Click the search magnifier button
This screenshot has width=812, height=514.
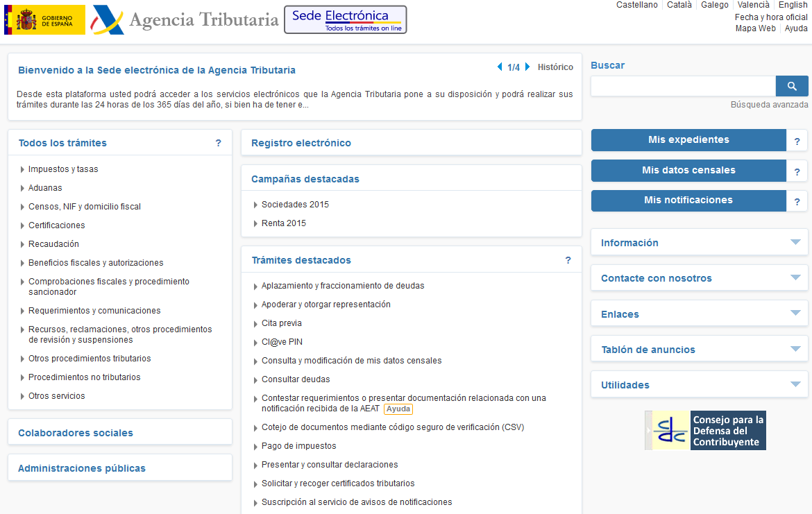[x=792, y=86]
